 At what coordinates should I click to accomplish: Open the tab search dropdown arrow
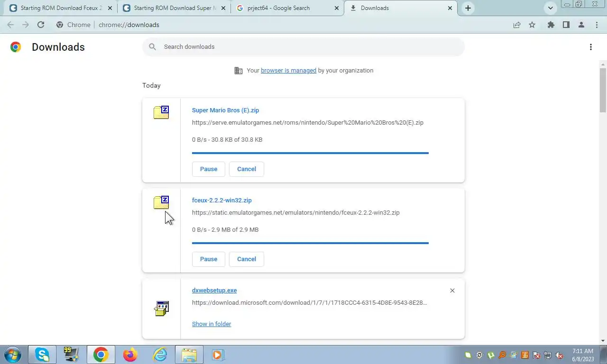click(551, 8)
